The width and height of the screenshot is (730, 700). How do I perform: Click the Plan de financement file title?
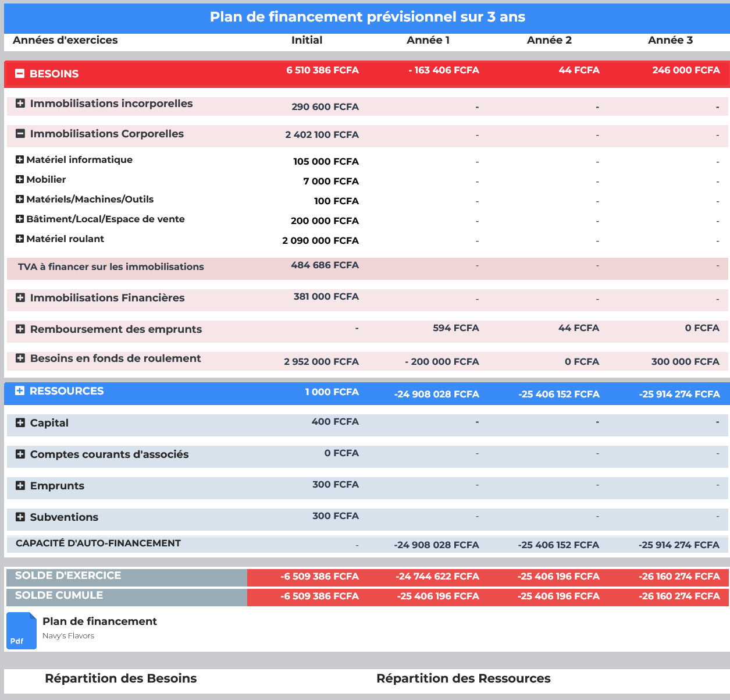(99, 621)
